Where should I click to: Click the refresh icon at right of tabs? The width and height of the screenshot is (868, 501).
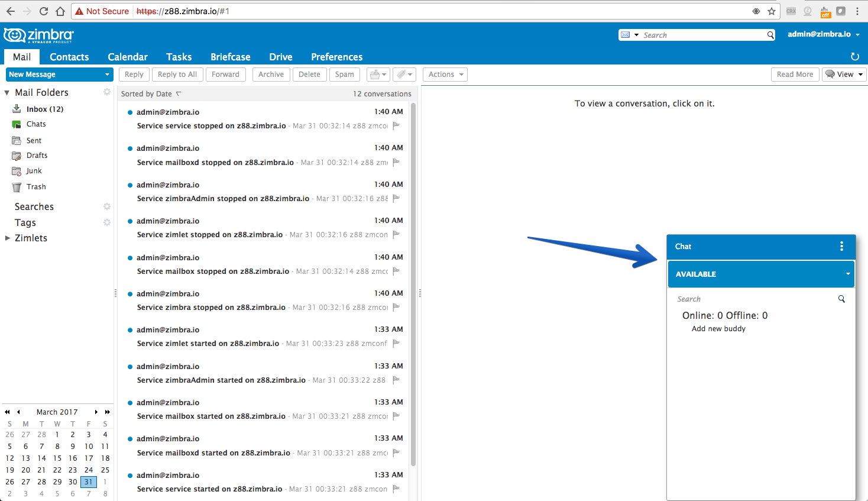click(x=854, y=57)
